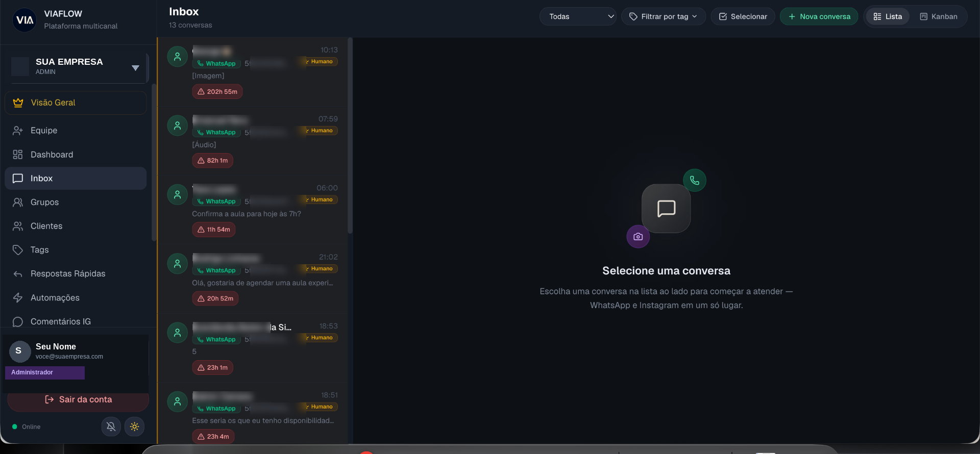The image size is (980, 454).
Task: Select Inbox in the sidebar
Action: pos(76,179)
